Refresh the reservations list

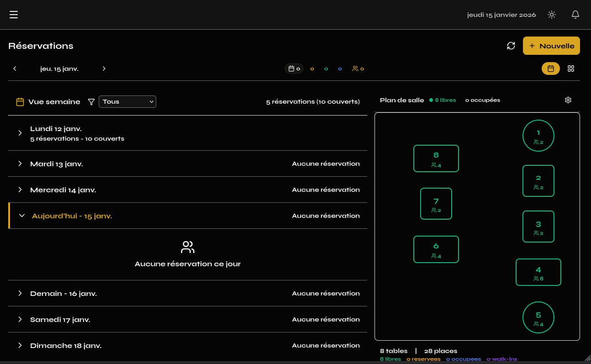tap(511, 46)
